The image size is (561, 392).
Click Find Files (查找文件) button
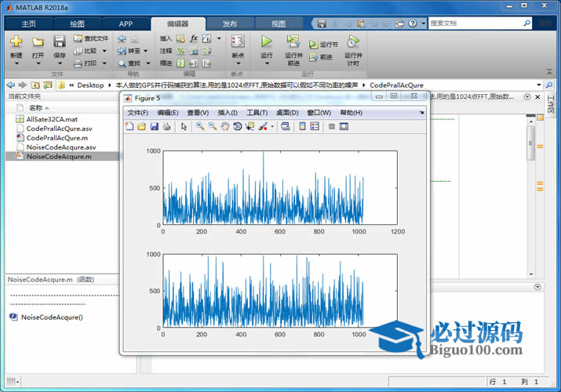tap(91, 38)
